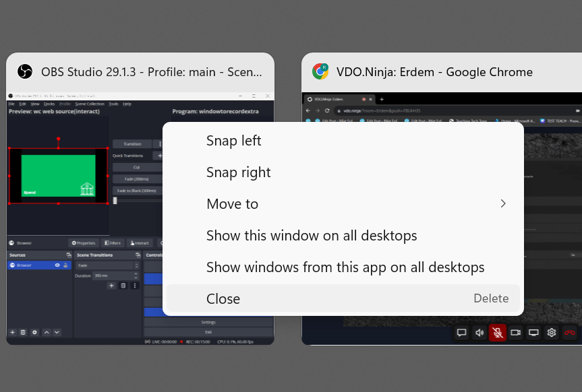Select the VDO.Ninja Erdem Chrome tab

tap(340, 100)
